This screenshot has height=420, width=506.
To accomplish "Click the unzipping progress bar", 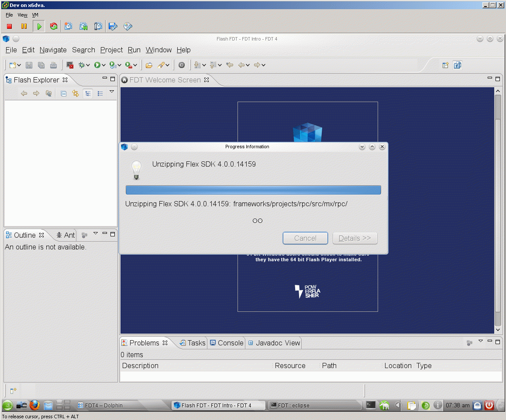I will (253, 190).
